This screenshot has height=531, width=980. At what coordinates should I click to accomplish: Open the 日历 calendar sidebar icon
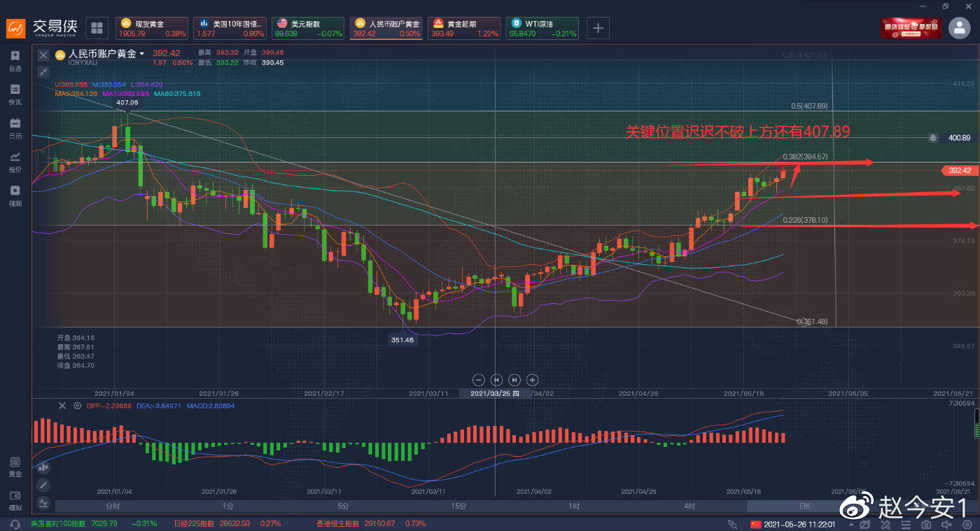coord(15,128)
